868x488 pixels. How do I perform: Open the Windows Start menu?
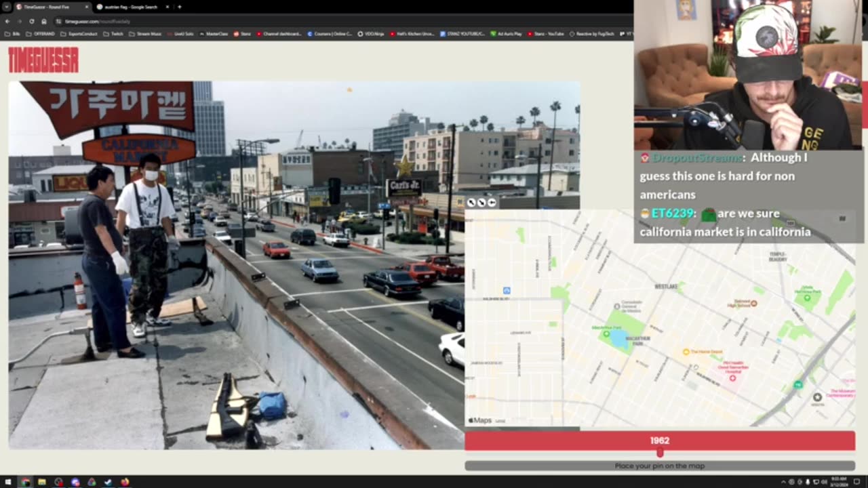pyautogui.click(x=7, y=482)
